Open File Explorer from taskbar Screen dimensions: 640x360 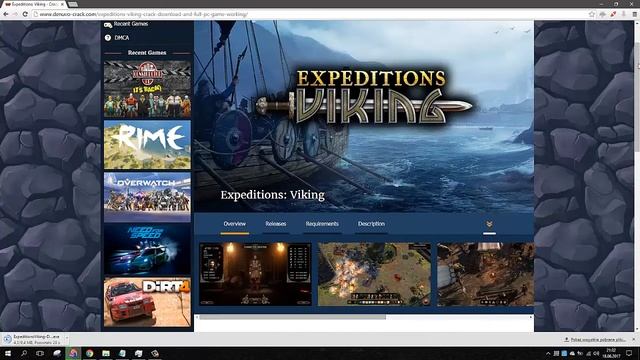(106, 353)
